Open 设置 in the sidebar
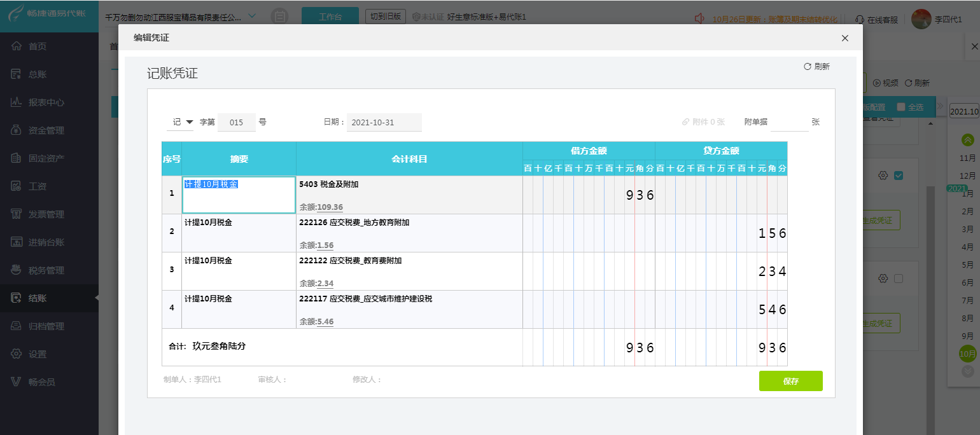 (x=49, y=354)
